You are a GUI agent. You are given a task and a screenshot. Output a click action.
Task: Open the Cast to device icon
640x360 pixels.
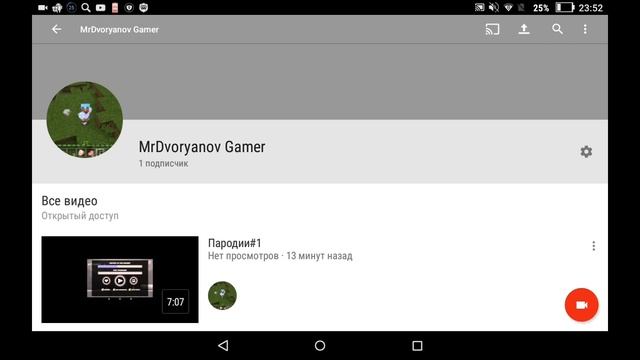coord(492,29)
